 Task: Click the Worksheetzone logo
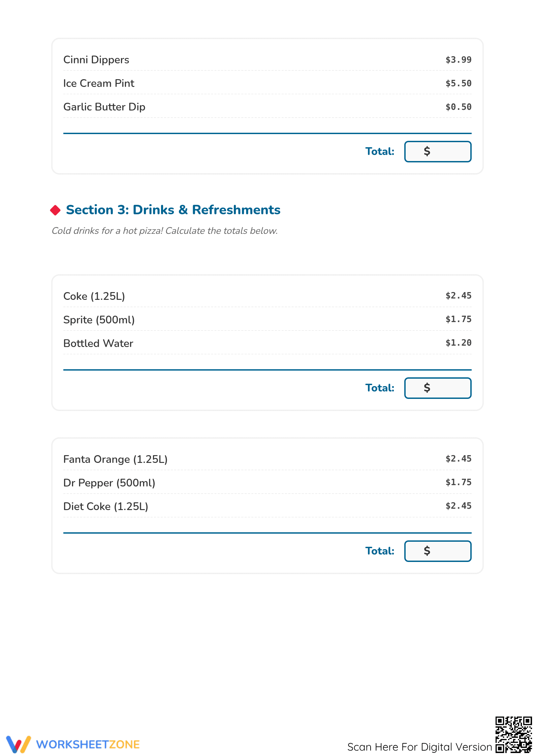[19, 744]
